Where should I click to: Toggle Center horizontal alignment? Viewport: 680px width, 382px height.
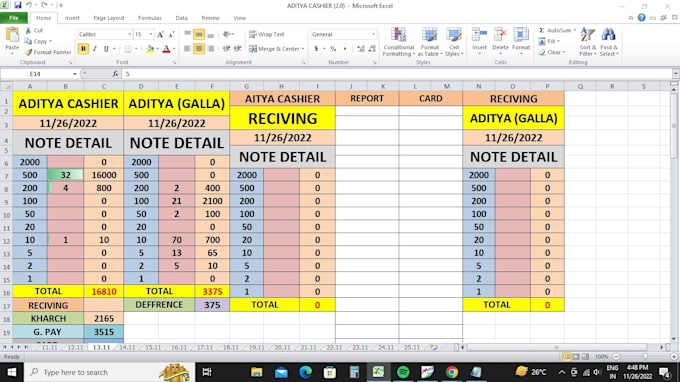click(x=199, y=49)
